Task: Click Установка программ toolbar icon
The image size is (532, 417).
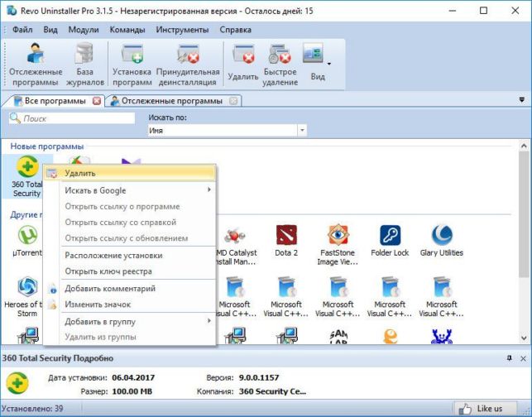Action: click(x=132, y=65)
